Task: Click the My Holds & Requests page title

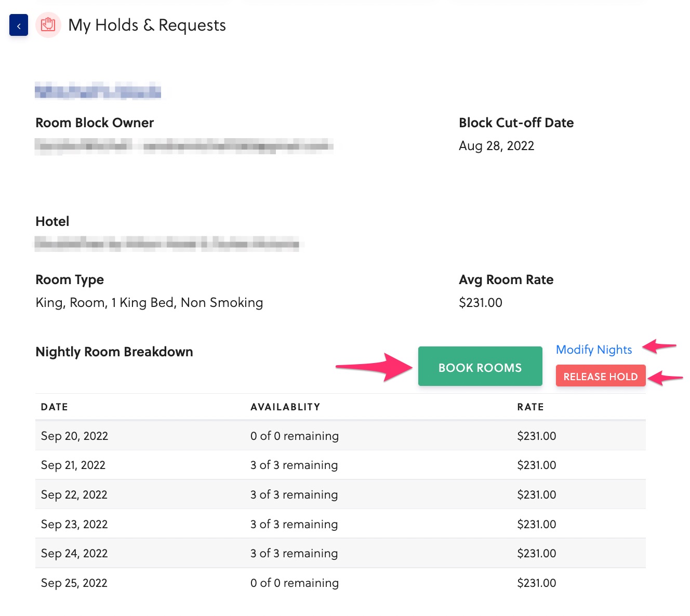Action: (147, 25)
